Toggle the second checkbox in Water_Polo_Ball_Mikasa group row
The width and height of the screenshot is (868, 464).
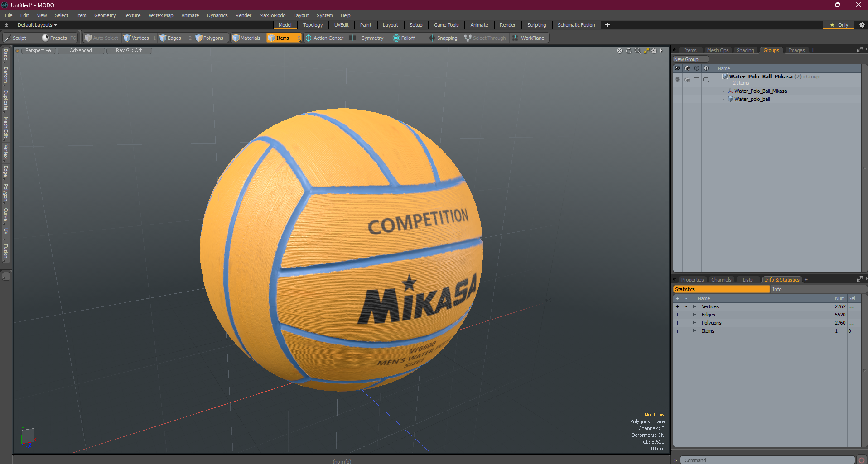[x=706, y=80]
